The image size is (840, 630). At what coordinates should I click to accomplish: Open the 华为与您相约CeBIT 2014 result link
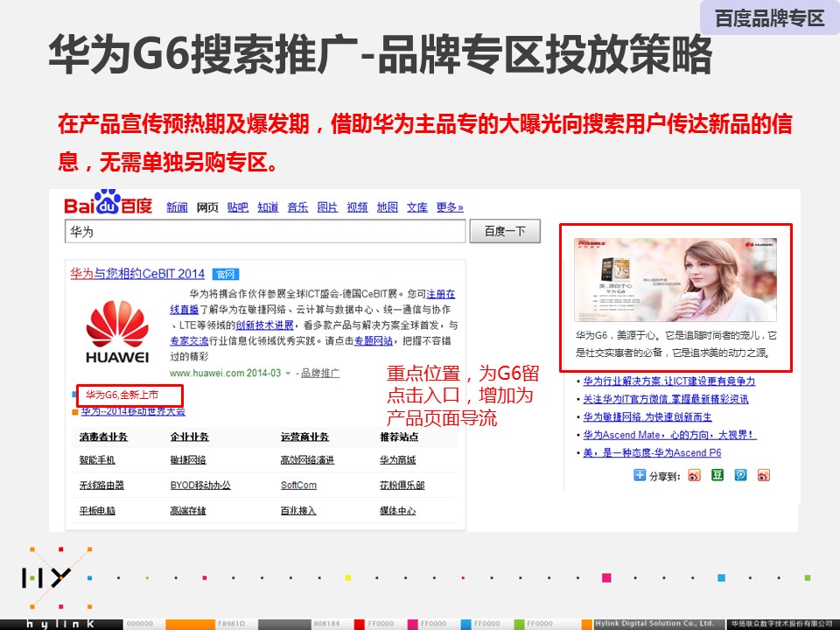(137, 274)
